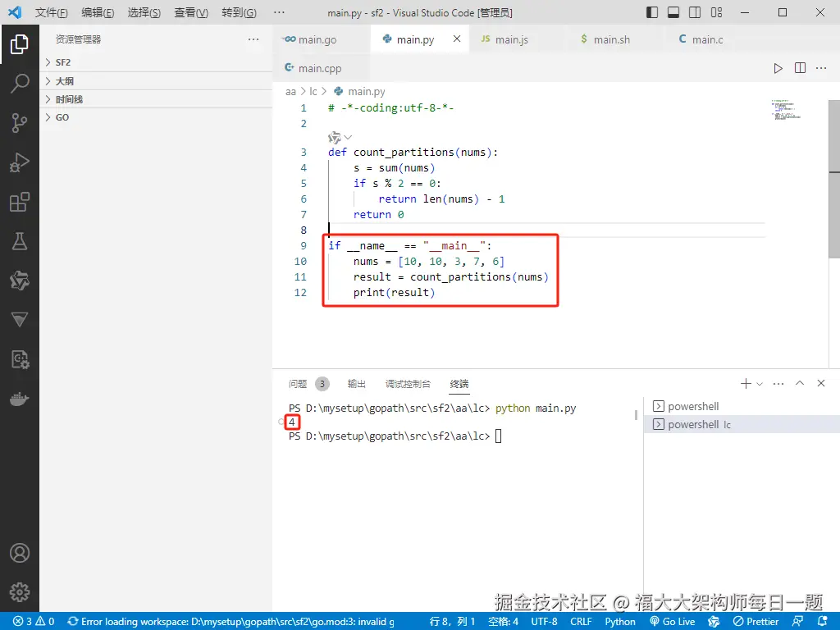Open notifications bell in status bar

[x=823, y=621]
